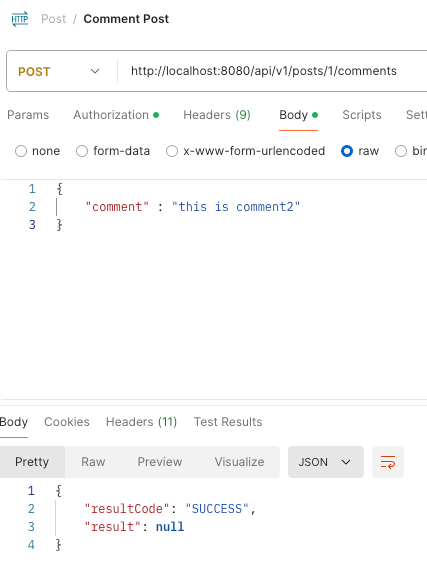Viewport: 427px width, 573px height.
Task: Click line number 3 in request editor
Action: 32,225
